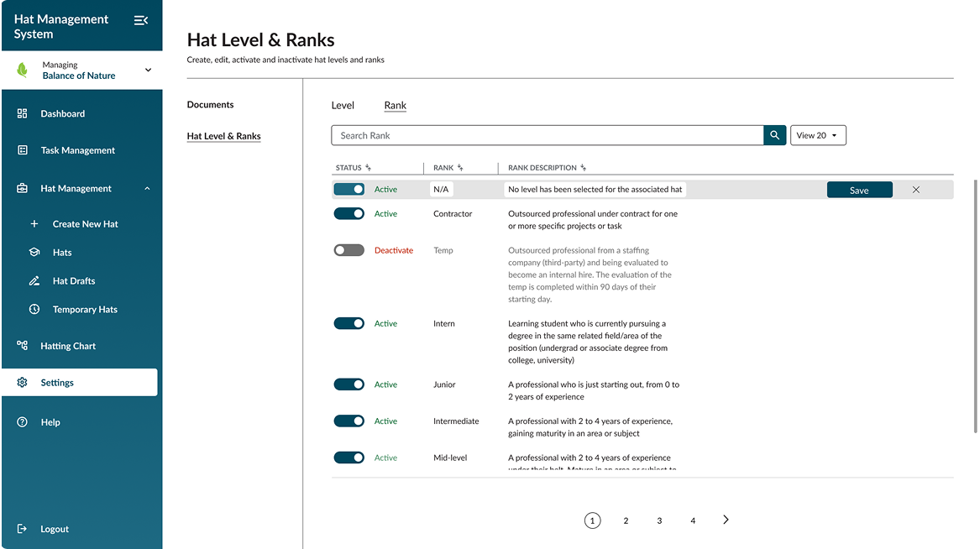
Task: Click the Rank Description sort icon
Action: (x=584, y=168)
